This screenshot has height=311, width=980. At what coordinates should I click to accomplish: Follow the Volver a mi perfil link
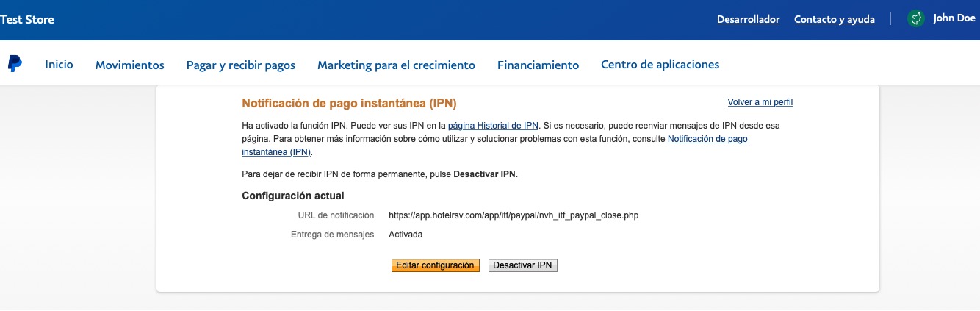point(760,102)
